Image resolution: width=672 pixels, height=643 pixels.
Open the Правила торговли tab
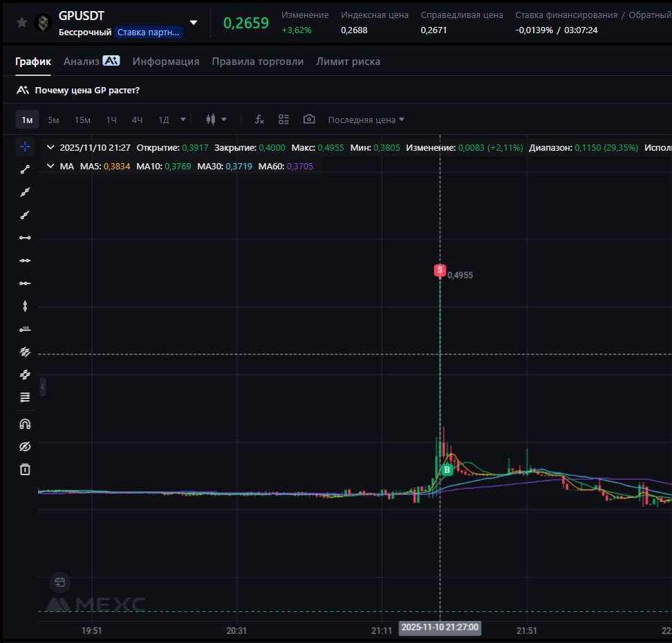[258, 62]
